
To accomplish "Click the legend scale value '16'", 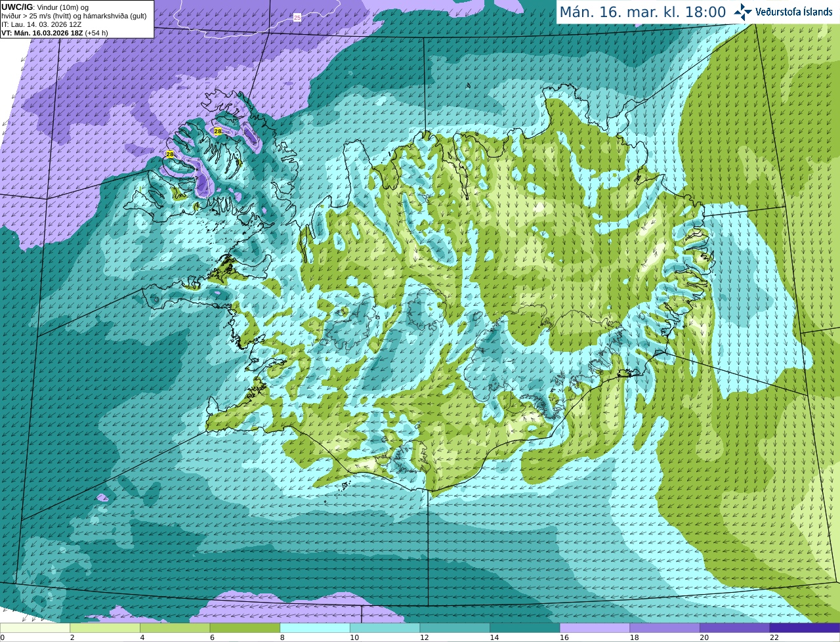I will coord(564,637).
